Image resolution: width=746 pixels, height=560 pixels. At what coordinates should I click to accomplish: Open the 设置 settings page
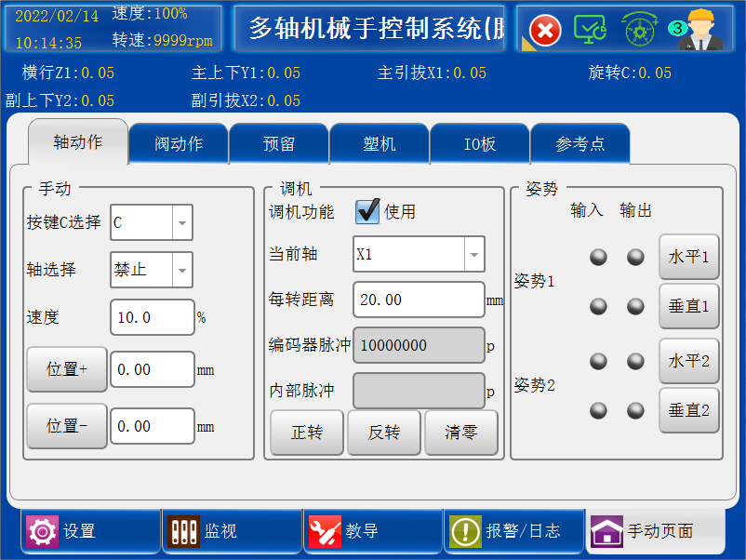(x=90, y=531)
